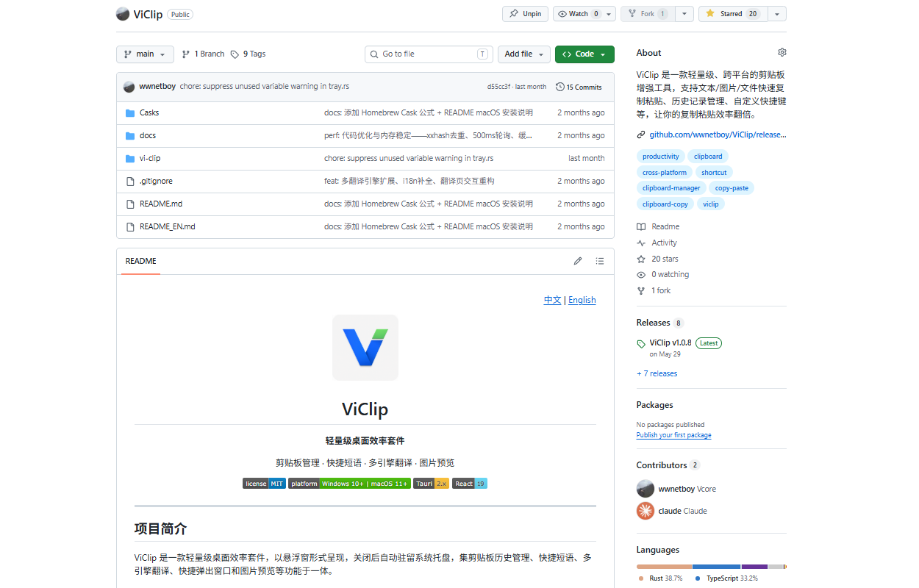Viewport: 919px width, 588px height.
Task: Focus the Go to file search field
Action: (x=429, y=54)
